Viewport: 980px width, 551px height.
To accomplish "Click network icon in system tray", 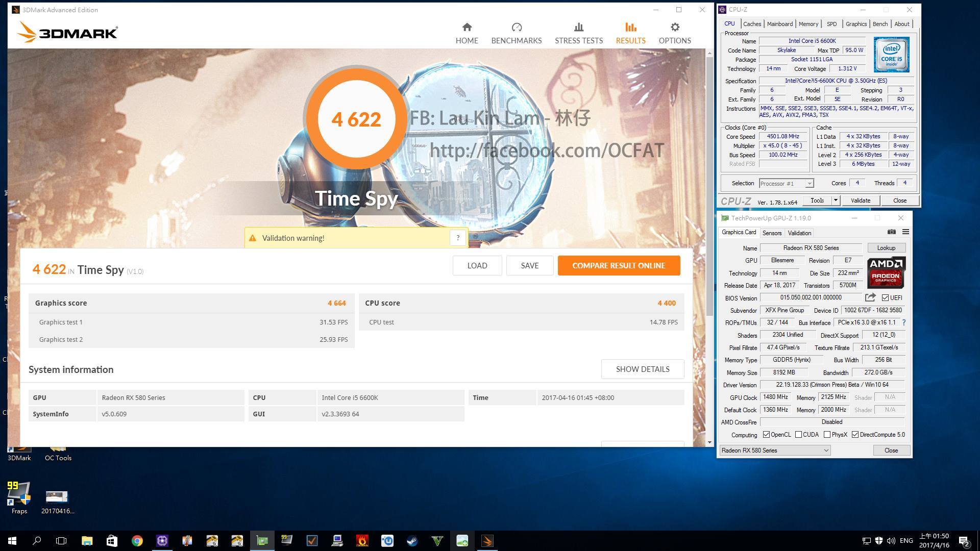I will [866, 541].
